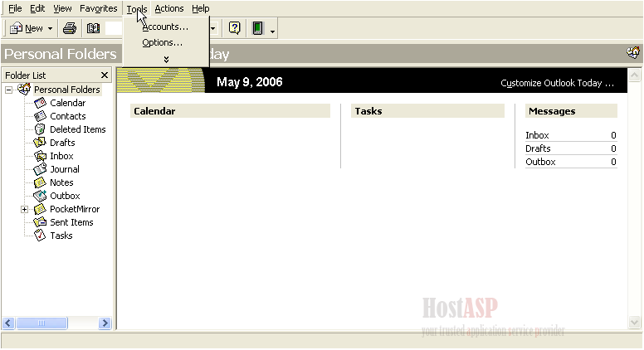
Task: Click the Personal Folders root icon
Action: 24,89
